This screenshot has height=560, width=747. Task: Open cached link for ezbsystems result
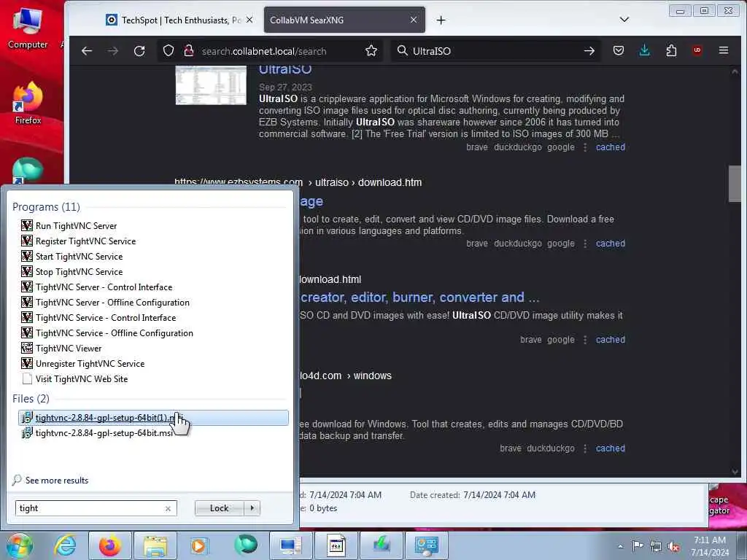[611, 244]
